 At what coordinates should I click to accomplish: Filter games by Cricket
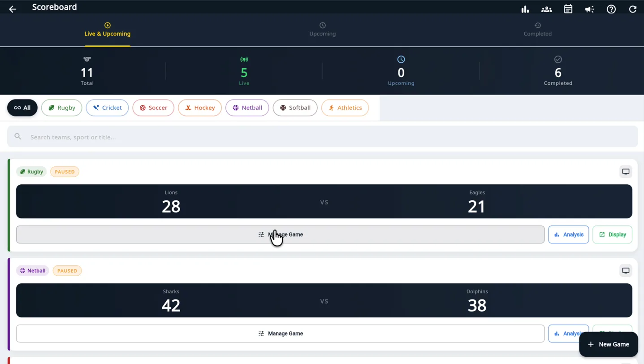pos(107,108)
